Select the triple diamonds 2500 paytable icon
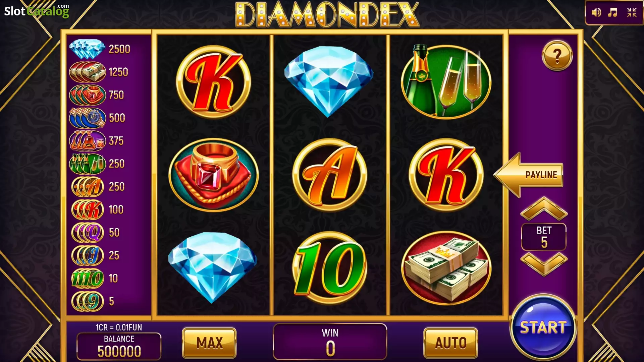The width and height of the screenshot is (644, 362). [x=87, y=49]
